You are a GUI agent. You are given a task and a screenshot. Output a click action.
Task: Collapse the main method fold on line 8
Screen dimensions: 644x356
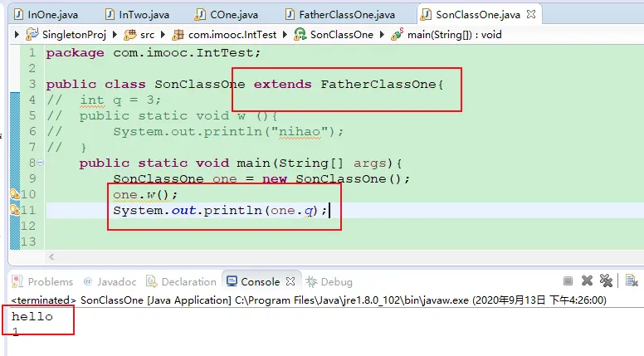[40, 163]
